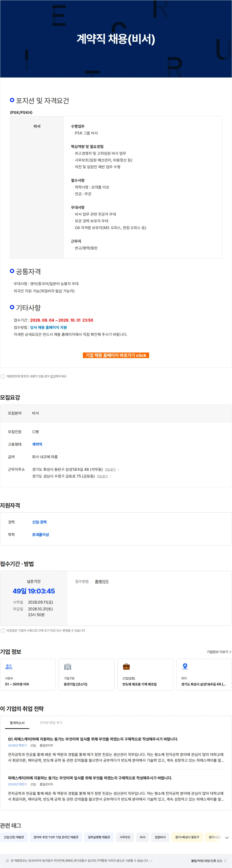Click the 신입·인턴 채용관 tag

tap(14, 837)
